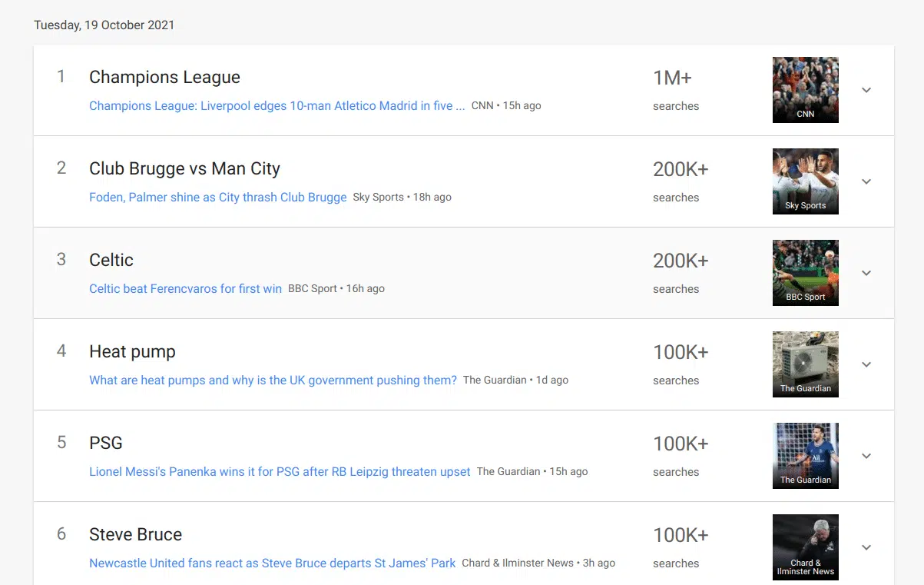Select the Steve Bruce trend title

135,534
